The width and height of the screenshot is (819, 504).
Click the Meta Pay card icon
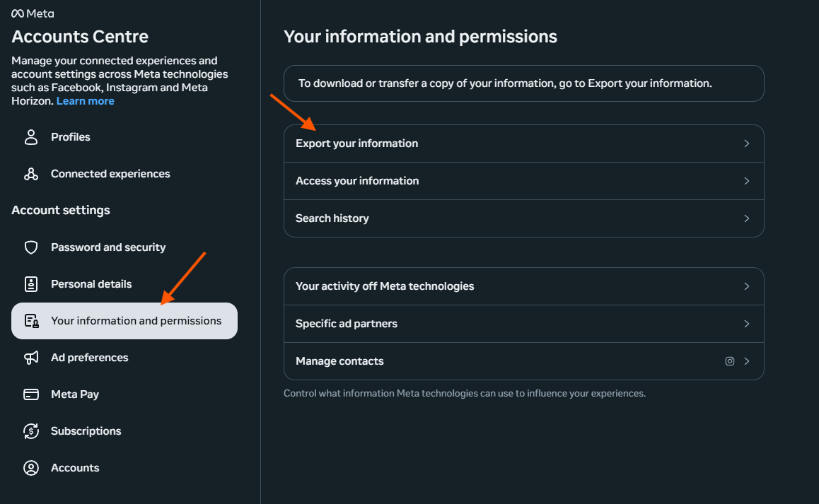click(x=31, y=394)
